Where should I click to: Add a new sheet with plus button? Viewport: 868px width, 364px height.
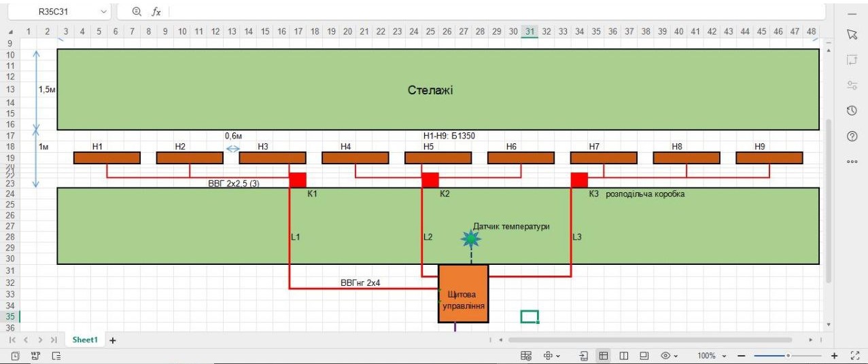(x=113, y=340)
